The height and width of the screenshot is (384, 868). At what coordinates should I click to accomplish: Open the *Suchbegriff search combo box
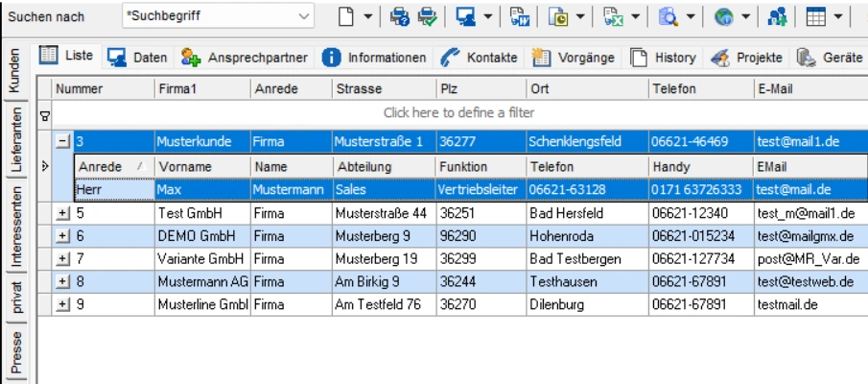[x=218, y=16]
